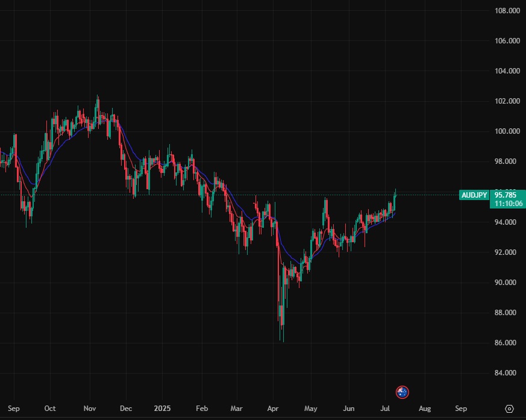Click the Jun label on time axis
The width and height of the screenshot is (526, 420).
click(x=349, y=409)
